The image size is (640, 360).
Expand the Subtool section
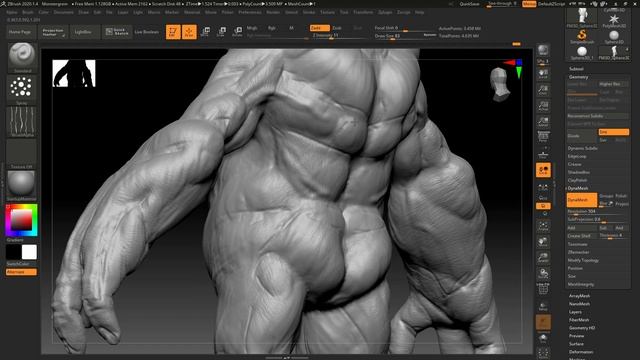[576, 69]
